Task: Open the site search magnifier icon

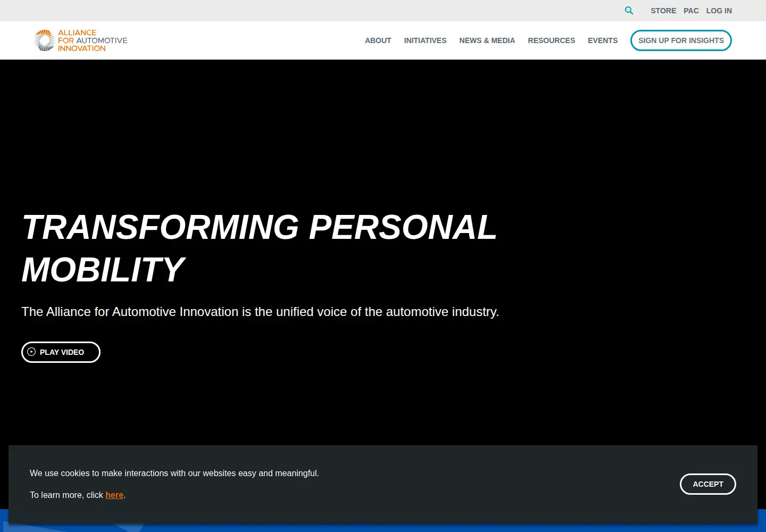Action: [x=629, y=11]
